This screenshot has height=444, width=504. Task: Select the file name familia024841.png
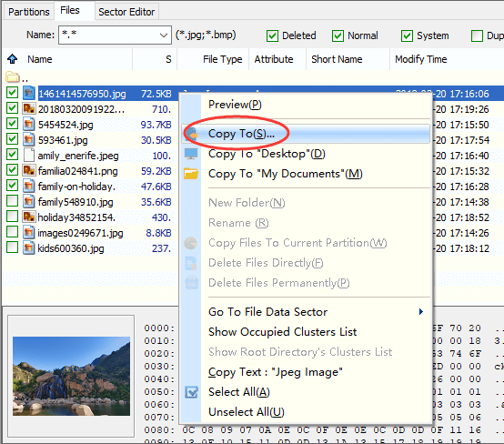click(x=78, y=171)
